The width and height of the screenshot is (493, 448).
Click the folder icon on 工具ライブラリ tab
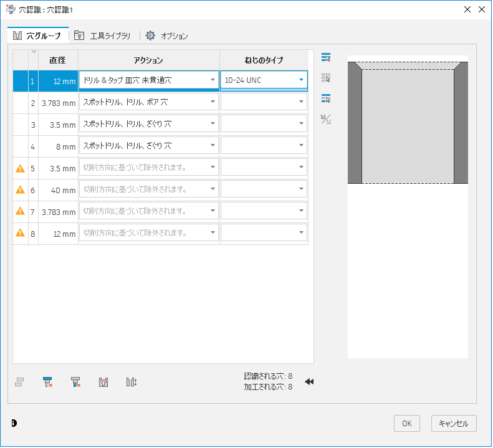pos(79,36)
